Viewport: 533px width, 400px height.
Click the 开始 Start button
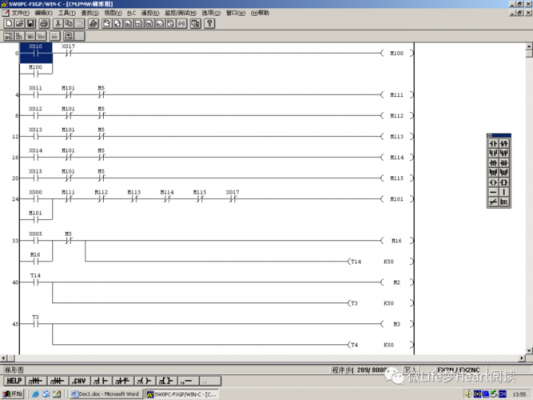pyautogui.click(x=13, y=394)
